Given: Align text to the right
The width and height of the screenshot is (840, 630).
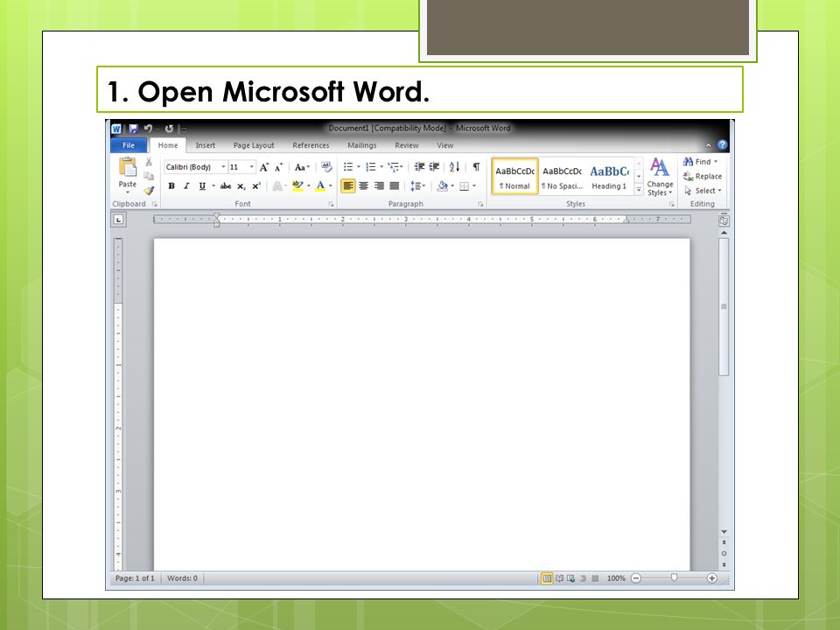Looking at the screenshot, I should [x=379, y=185].
